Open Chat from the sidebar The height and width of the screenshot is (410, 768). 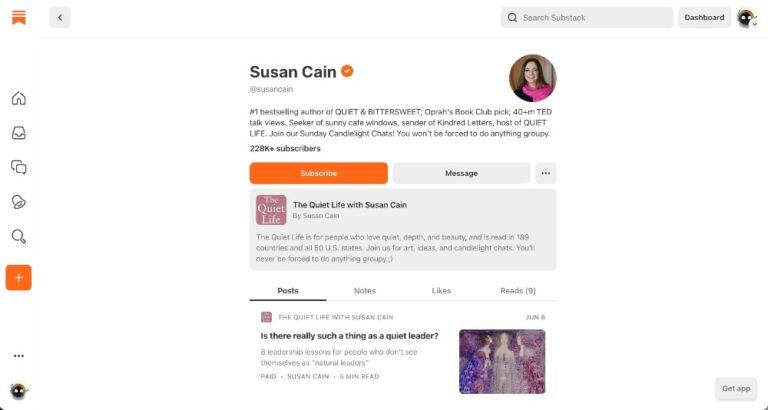(x=19, y=167)
